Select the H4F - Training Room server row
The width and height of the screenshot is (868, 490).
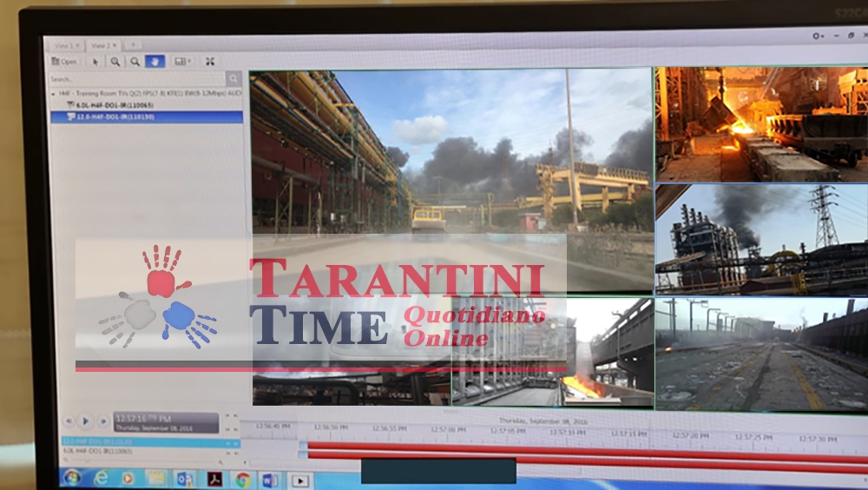coord(147,94)
